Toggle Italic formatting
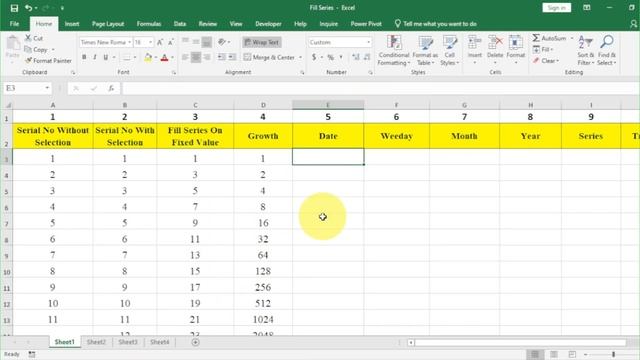 (x=95, y=57)
